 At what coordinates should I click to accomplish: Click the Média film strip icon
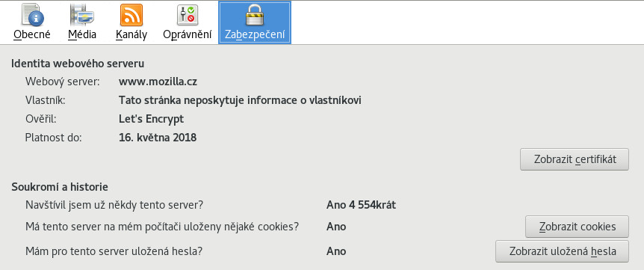pyautogui.click(x=81, y=15)
